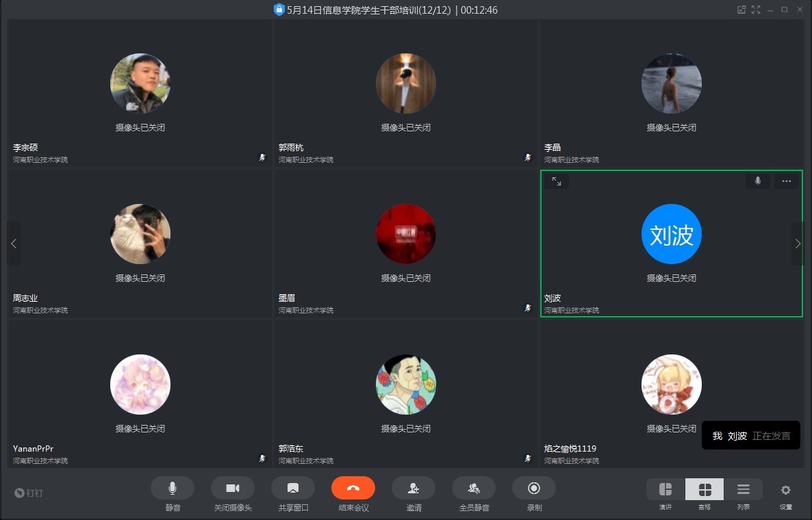The image size is (812, 520).
Task: Open more options on 刘波's tile
Action: coord(787,181)
